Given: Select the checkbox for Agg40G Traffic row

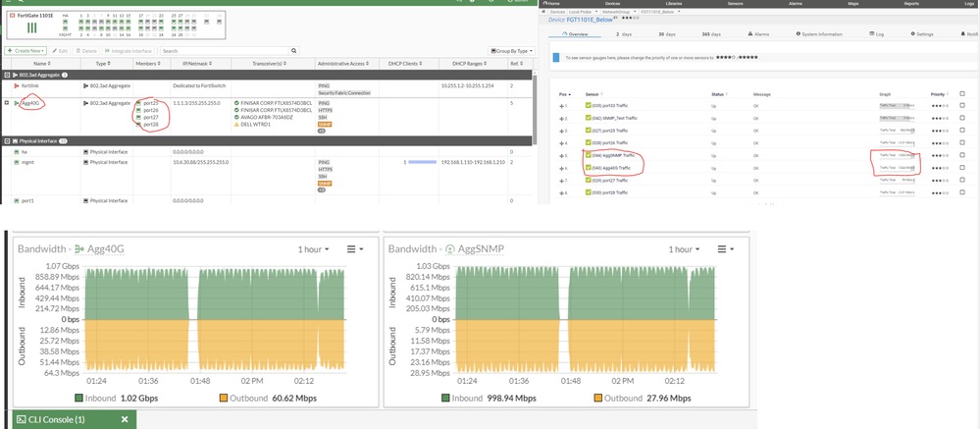Looking at the screenshot, I should pyautogui.click(x=961, y=168).
